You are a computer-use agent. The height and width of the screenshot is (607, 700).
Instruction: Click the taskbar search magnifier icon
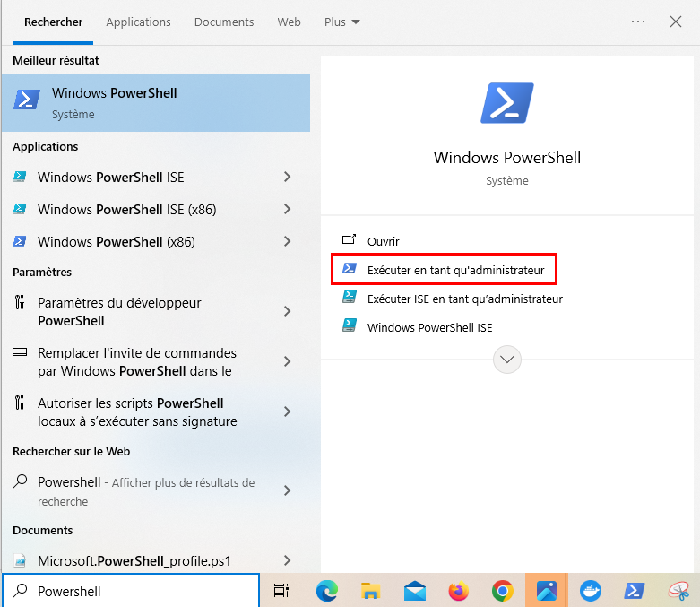pyautogui.click(x=20, y=591)
